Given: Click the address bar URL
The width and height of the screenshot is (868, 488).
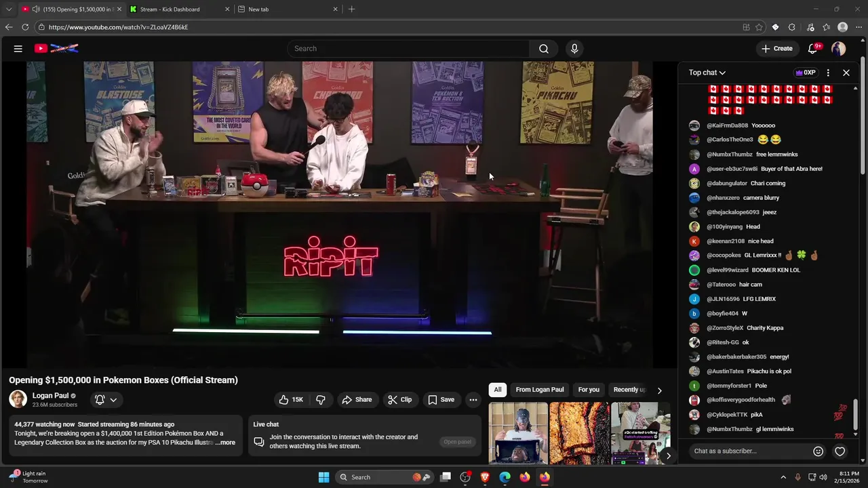Looking at the screenshot, I should 118,27.
